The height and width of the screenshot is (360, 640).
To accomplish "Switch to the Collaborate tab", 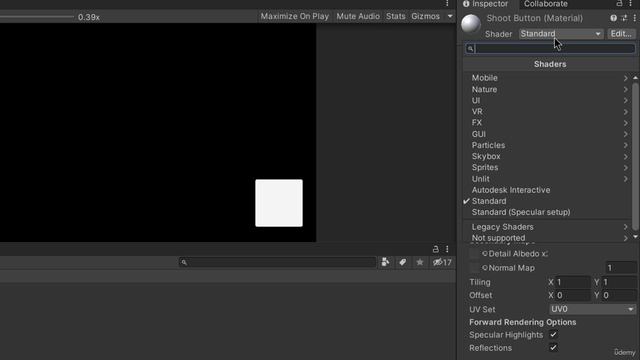I will [546, 4].
